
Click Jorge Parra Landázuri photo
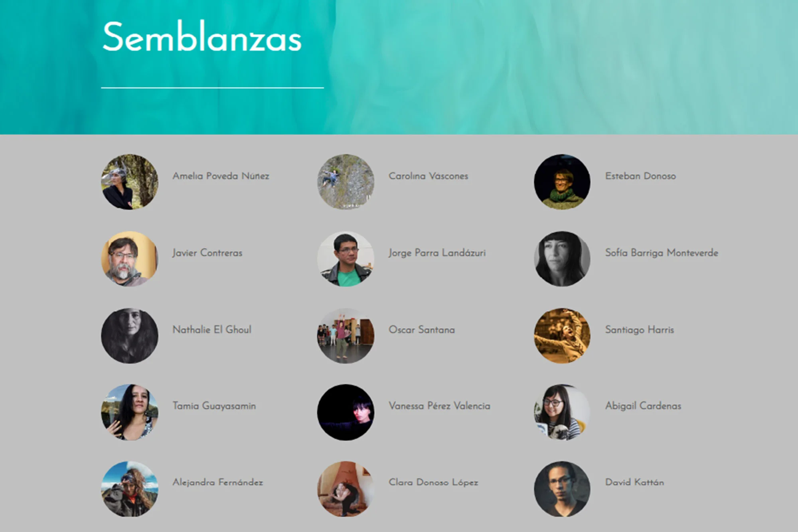click(x=346, y=259)
